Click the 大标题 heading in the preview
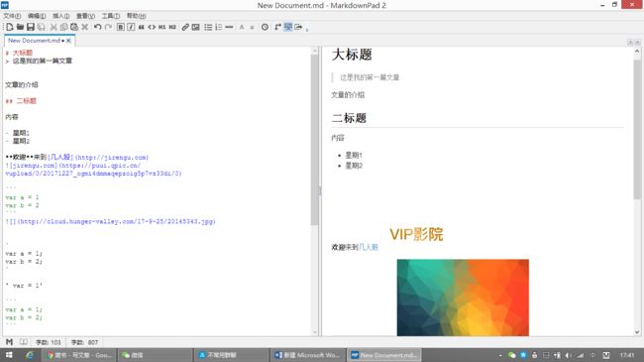 [352, 55]
